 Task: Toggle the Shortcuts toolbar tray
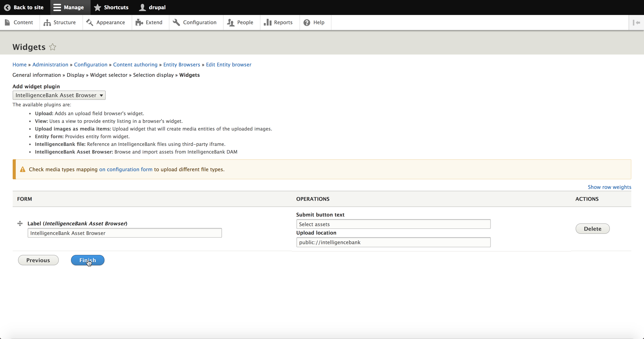(x=111, y=7)
